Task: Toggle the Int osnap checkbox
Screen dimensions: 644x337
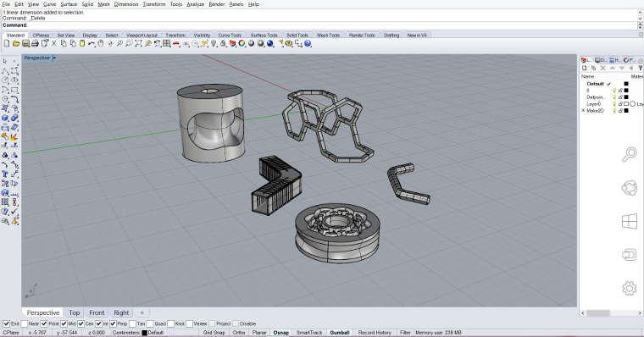Action: coord(98,323)
